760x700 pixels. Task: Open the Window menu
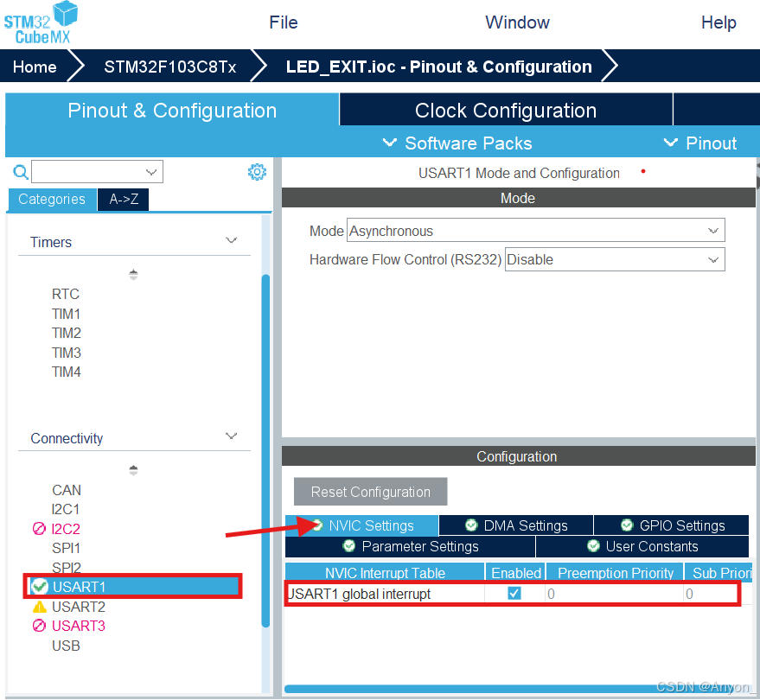(517, 22)
